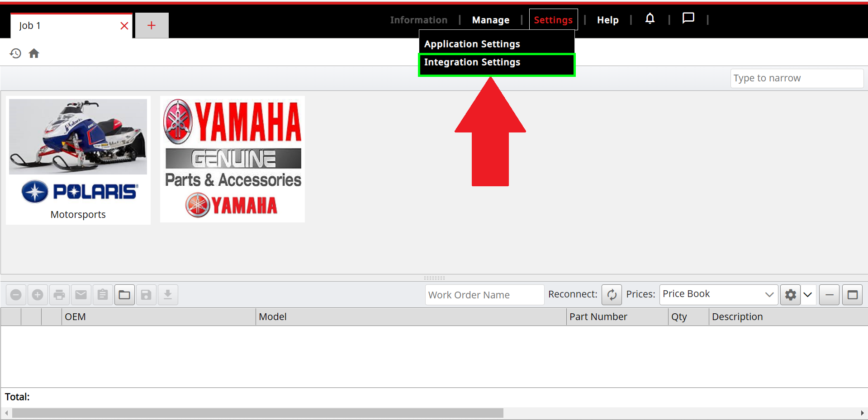Click the panel splitter grip handle
Viewport: 868px width, 420px height.
[x=434, y=278]
